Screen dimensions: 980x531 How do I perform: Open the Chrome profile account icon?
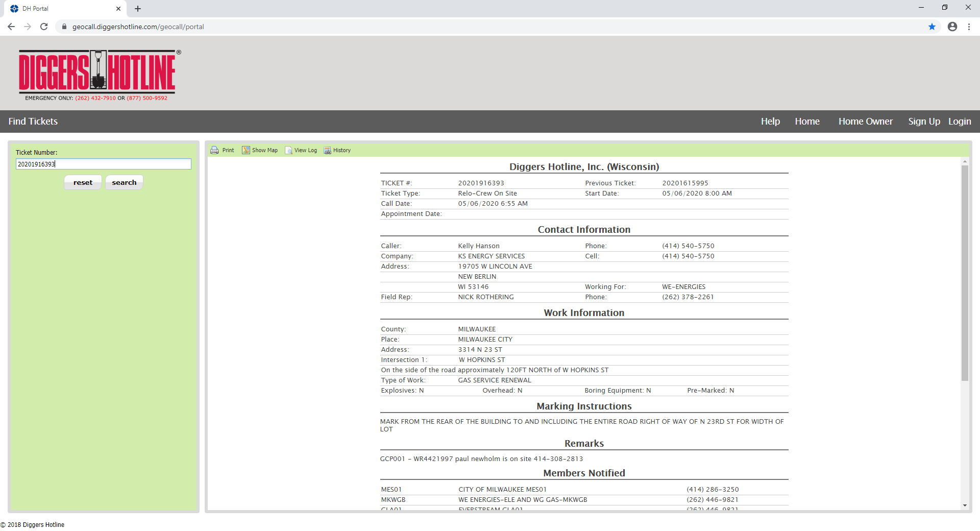(x=952, y=27)
